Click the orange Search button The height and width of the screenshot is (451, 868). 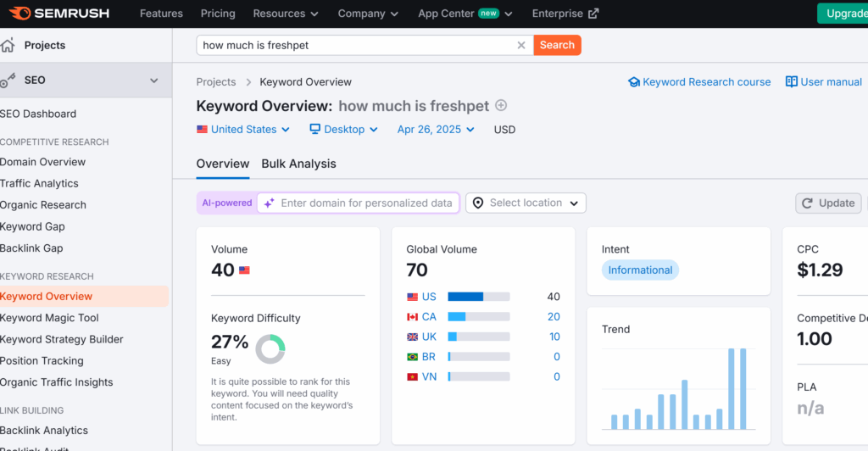coord(557,46)
